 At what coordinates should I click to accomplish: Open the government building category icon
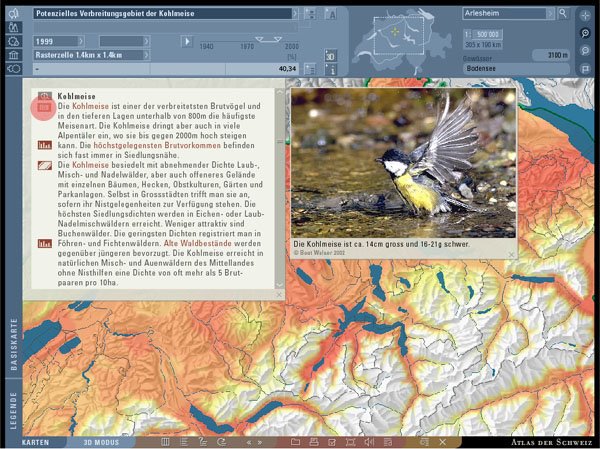pyautogui.click(x=14, y=55)
